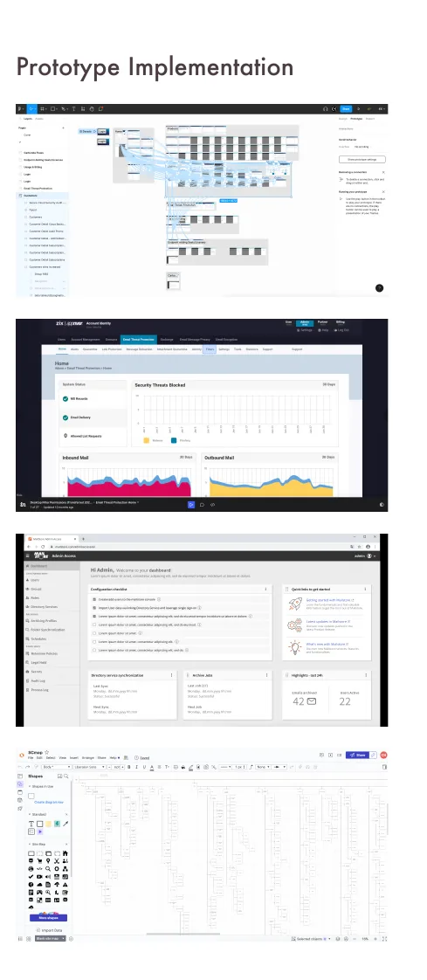This screenshot has width=427, height=980.
Task: Open Quicklinks to get started kebab menu
Action: point(365,590)
